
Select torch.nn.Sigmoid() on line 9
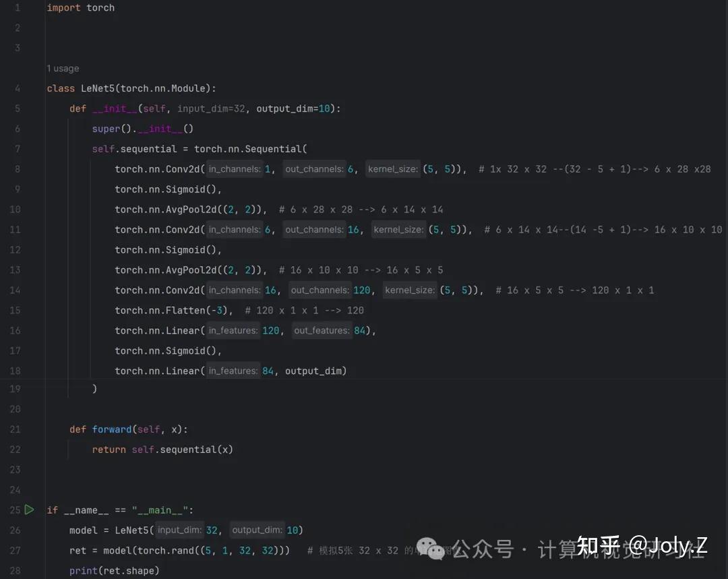pos(165,189)
